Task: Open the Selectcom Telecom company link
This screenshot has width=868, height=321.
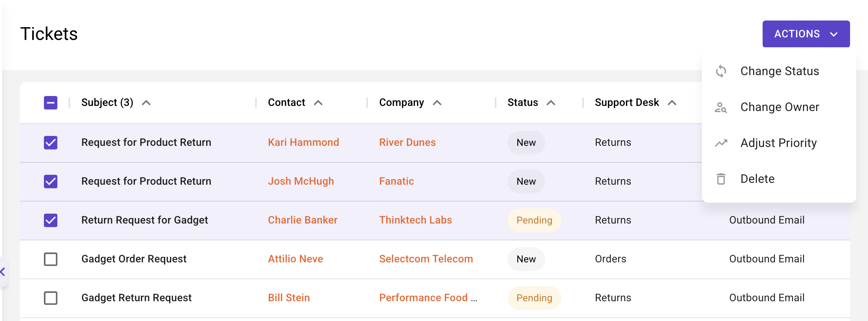Action: 426,259
